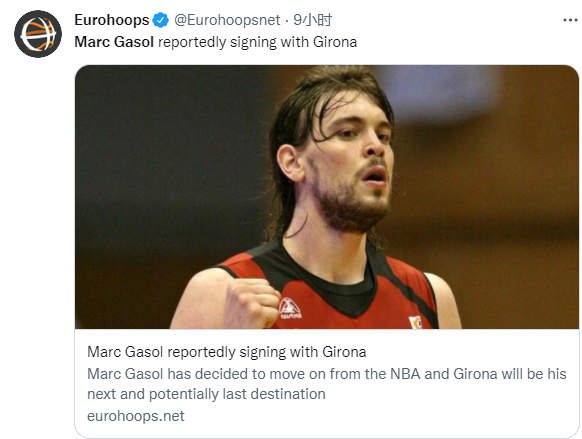This screenshot has width=582, height=439.
Task: Click "reportedly signing" in the tweet text
Action: [x=217, y=42]
